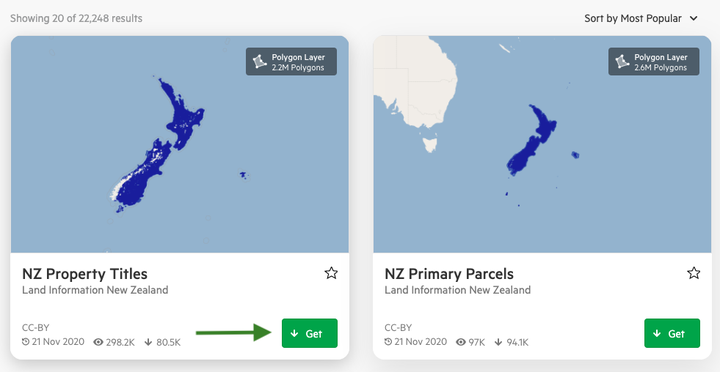Open the NZ Property Titles title link
The height and width of the screenshot is (372, 720).
85,274
